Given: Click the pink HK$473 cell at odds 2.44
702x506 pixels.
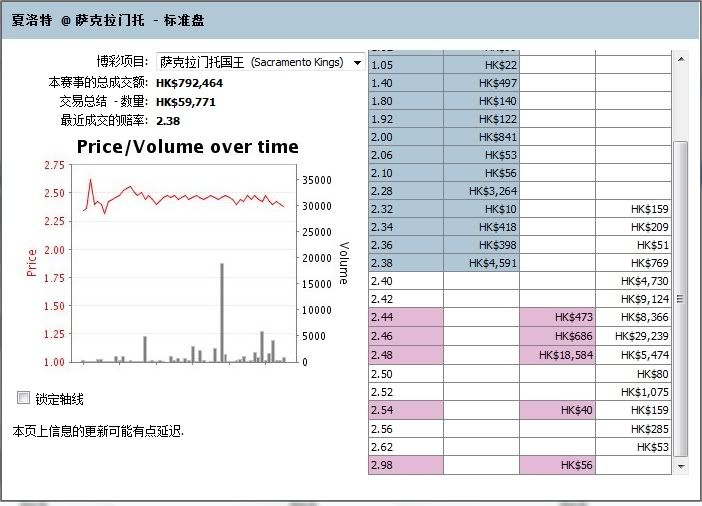Looking at the screenshot, I should [557, 318].
